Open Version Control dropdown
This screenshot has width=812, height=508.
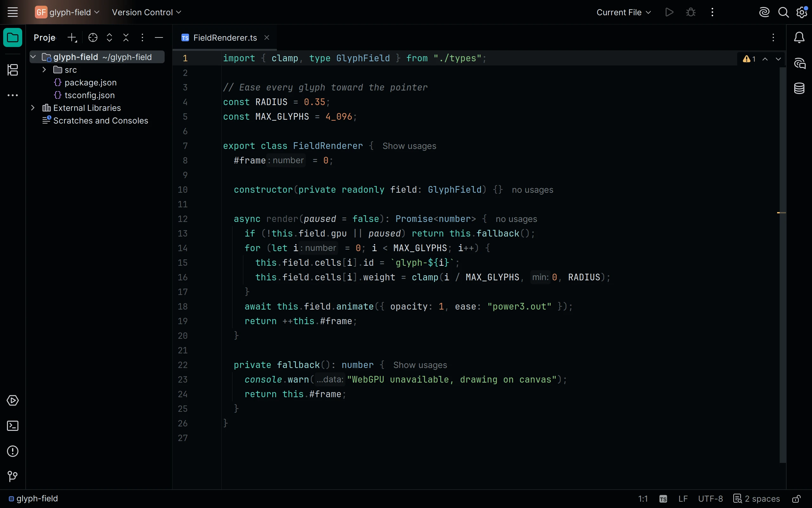point(147,12)
